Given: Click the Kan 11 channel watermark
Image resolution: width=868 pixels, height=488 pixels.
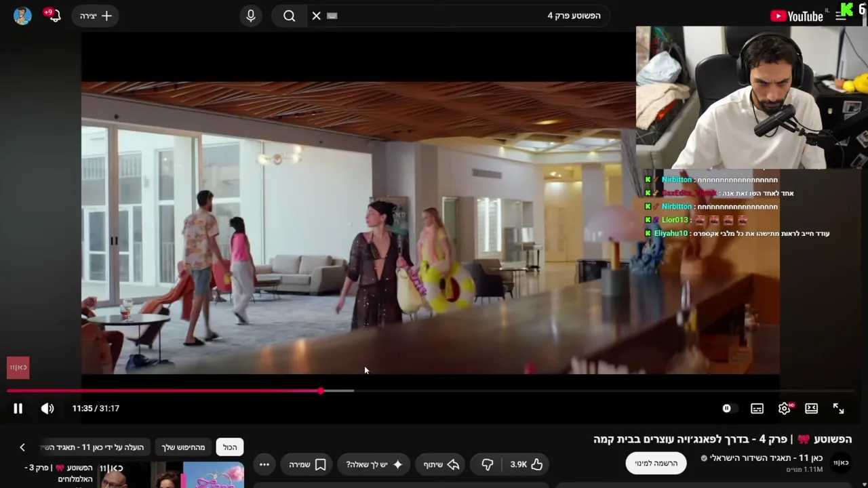Looking at the screenshot, I should click(x=18, y=367).
